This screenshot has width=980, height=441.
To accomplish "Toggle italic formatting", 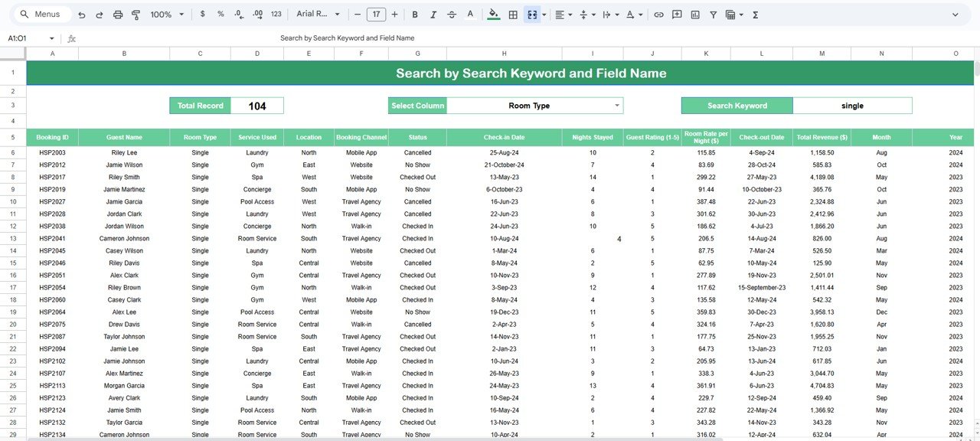I will pyautogui.click(x=433, y=15).
